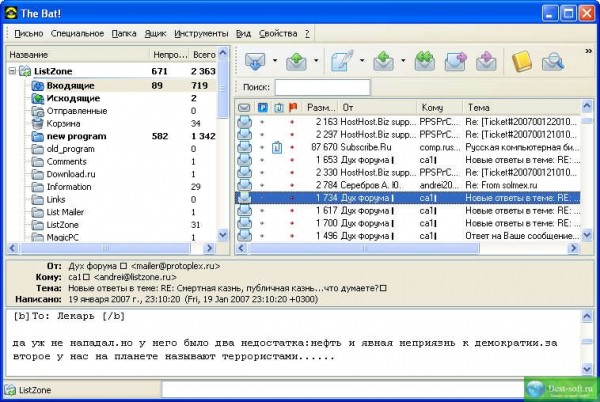The image size is (600, 402).
Task: Sort messages by Разм size column
Action: pos(321,107)
